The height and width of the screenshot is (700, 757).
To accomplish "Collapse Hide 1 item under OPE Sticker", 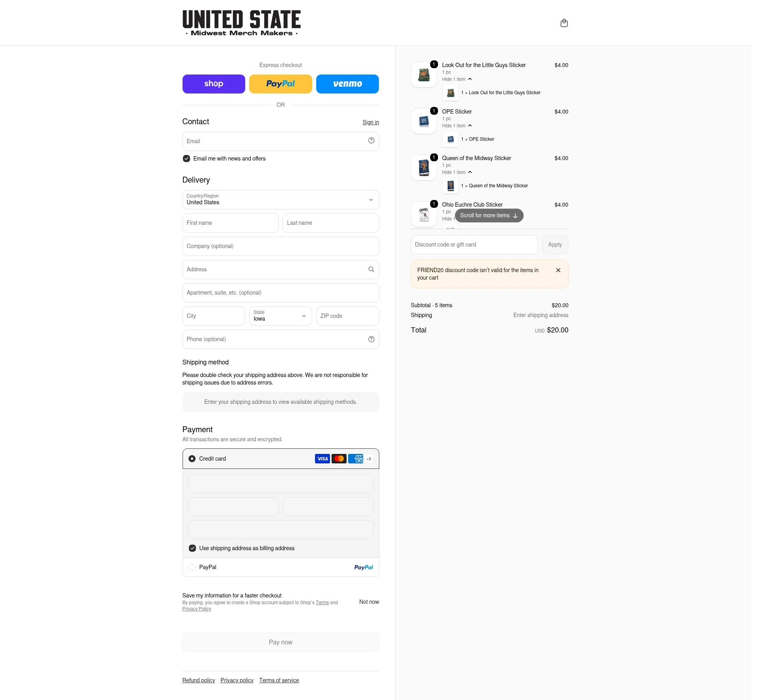I will click(457, 126).
